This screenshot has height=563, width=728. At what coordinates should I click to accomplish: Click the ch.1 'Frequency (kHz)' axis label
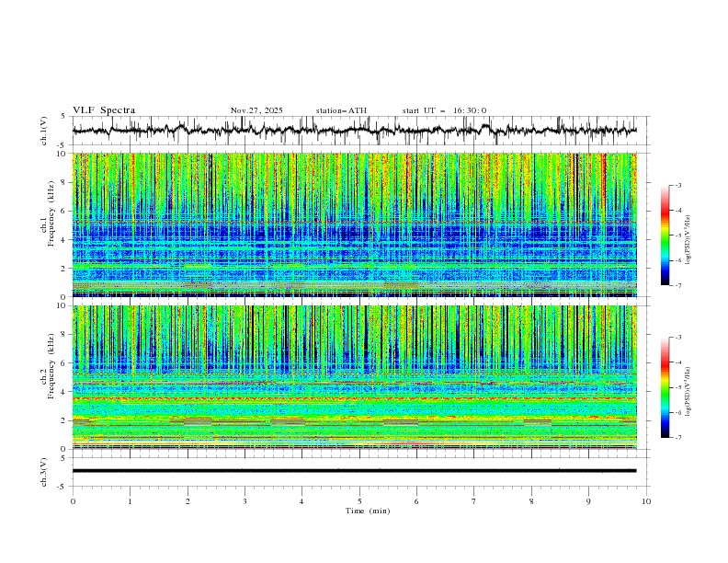click(53, 214)
